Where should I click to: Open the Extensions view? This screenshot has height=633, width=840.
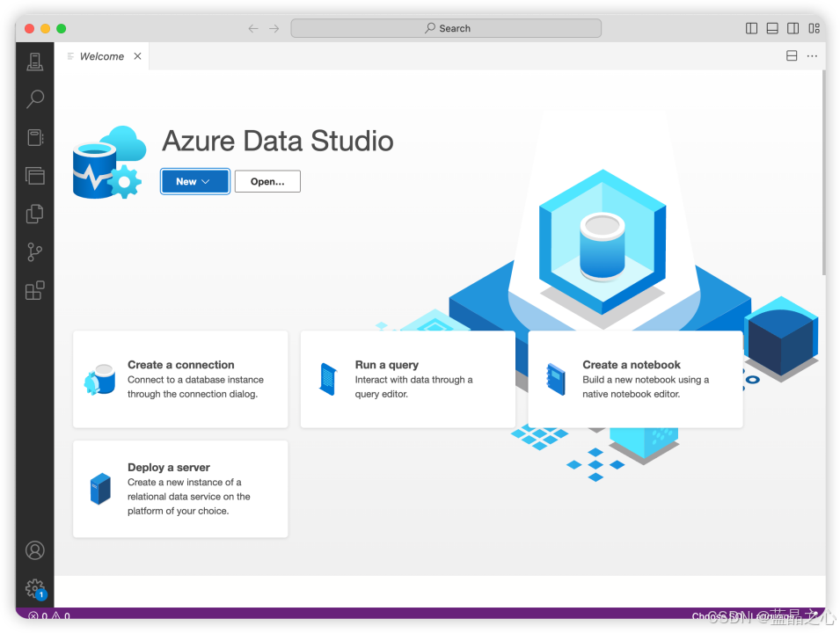click(35, 290)
